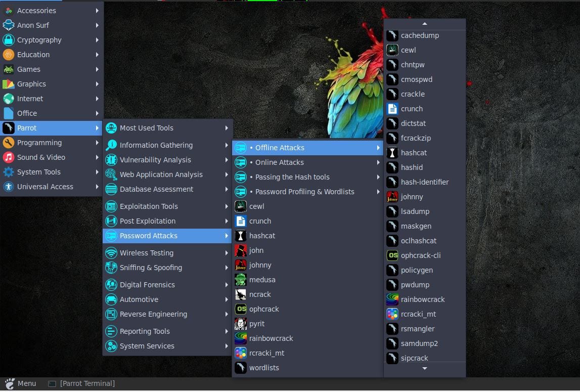Open the System Tools category
580x392 pixels.
pos(52,172)
